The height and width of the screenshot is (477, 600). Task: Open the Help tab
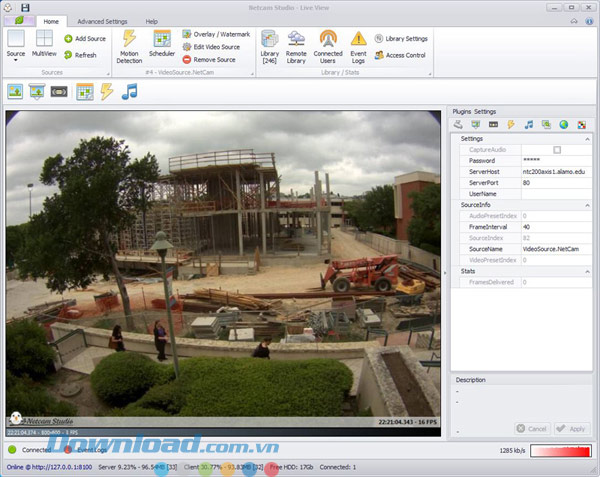pos(152,21)
